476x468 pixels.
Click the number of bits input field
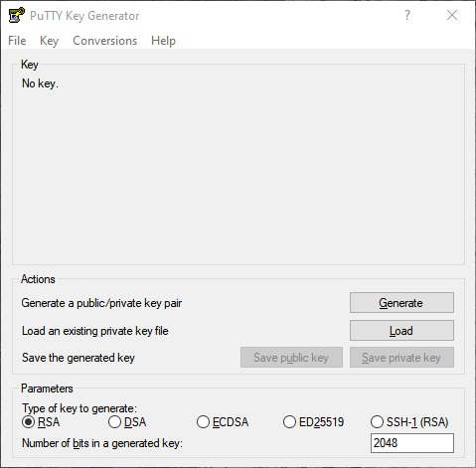[412, 443]
